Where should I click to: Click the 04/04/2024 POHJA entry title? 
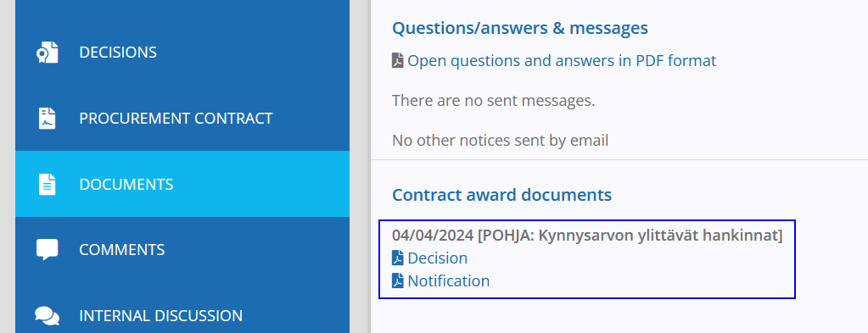587,236
